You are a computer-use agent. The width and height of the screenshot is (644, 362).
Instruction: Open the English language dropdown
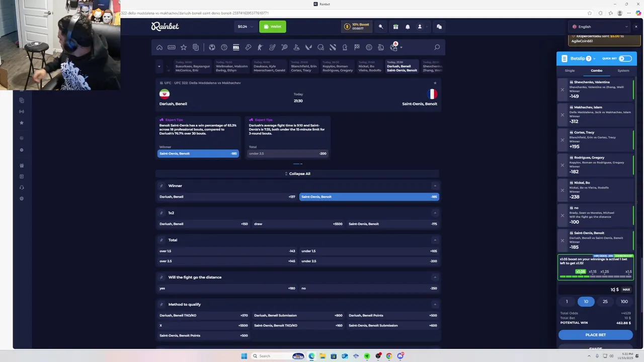pos(600,27)
